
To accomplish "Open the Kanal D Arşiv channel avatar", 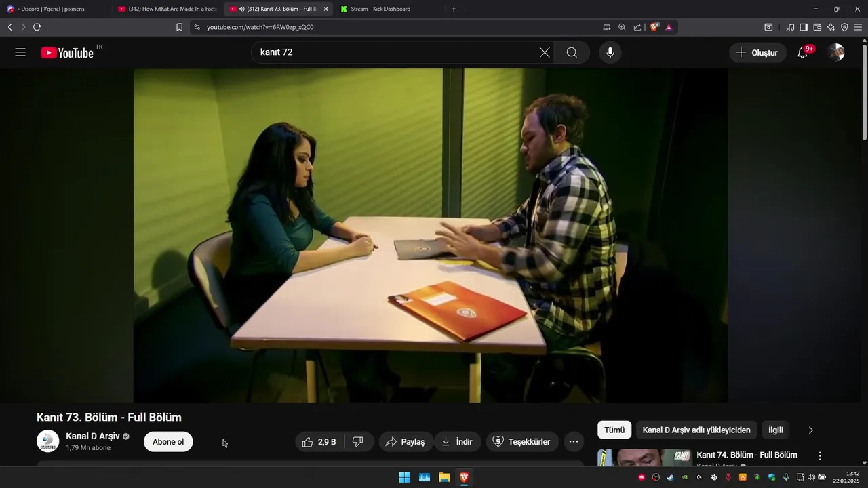I will click(x=47, y=441).
